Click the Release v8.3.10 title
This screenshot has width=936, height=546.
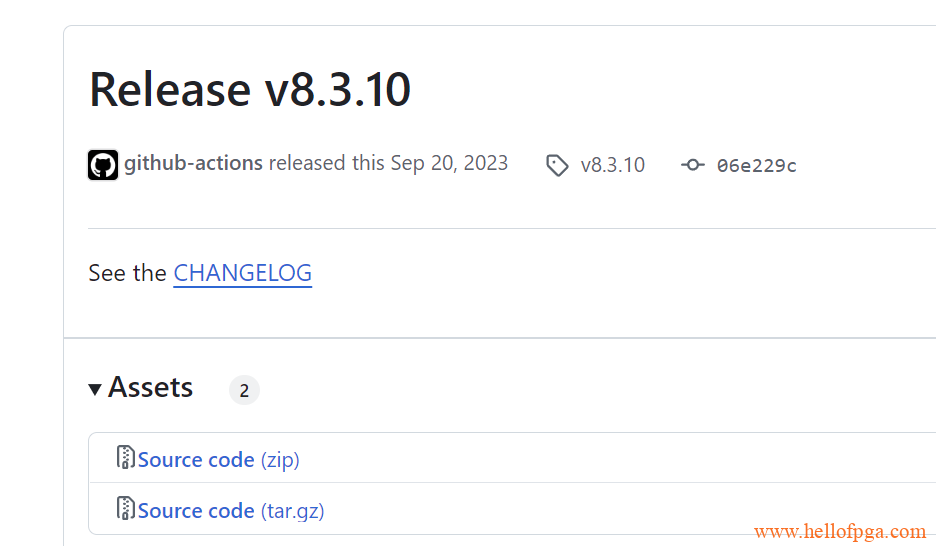(x=250, y=90)
